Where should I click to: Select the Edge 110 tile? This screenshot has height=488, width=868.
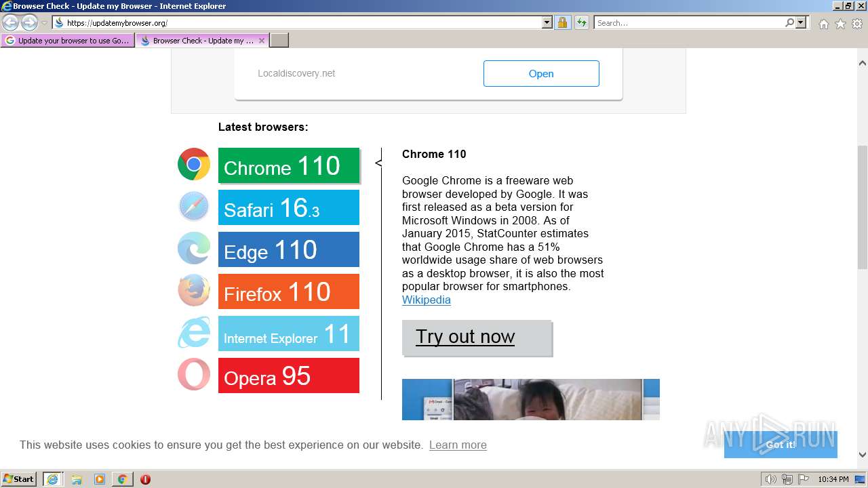pyautogui.click(x=289, y=249)
